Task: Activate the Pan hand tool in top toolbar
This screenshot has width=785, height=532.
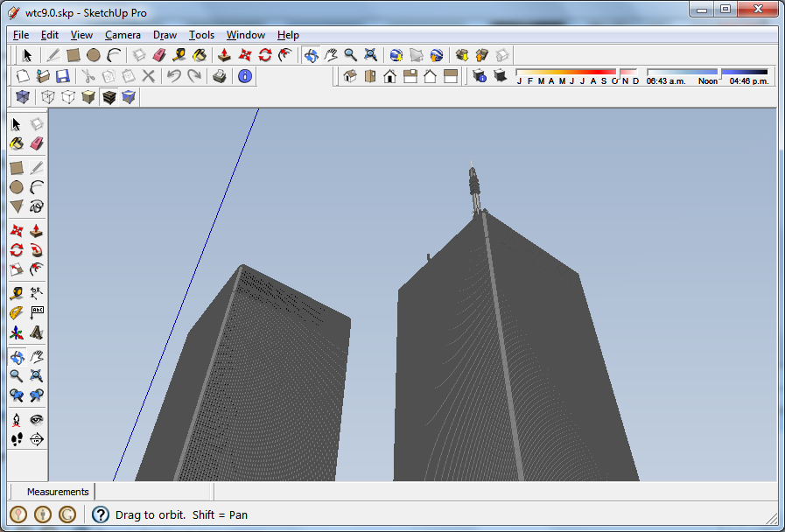Action: click(331, 55)
